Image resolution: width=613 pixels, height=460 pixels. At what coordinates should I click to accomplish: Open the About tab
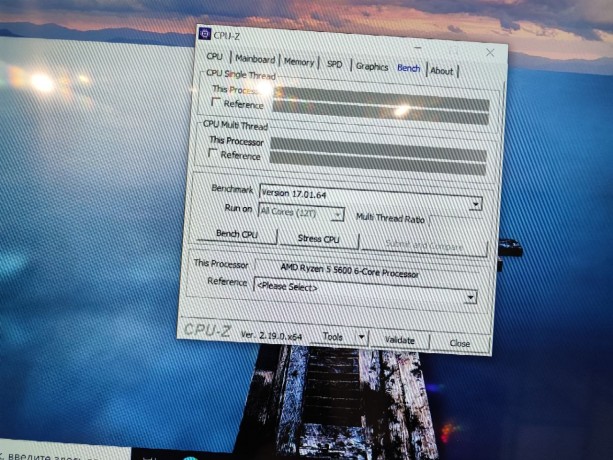click(x=441, y=71)
